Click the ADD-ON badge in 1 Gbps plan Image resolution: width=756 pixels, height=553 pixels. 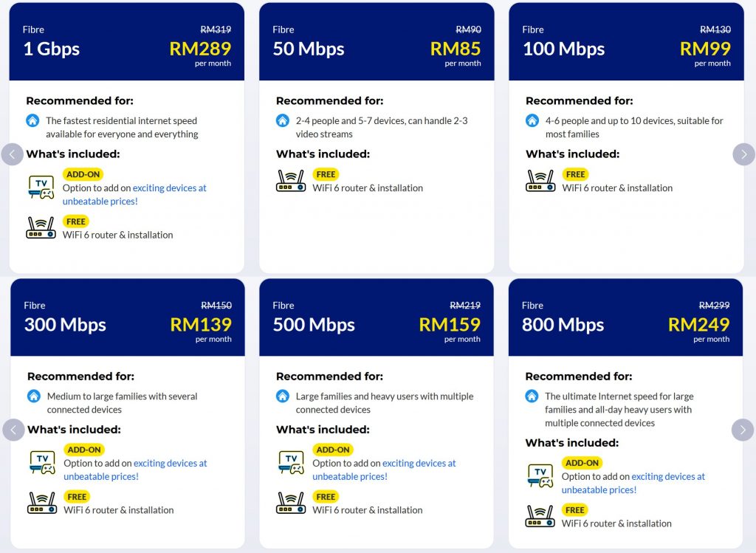pyautogui.click(x=83, y=174)
